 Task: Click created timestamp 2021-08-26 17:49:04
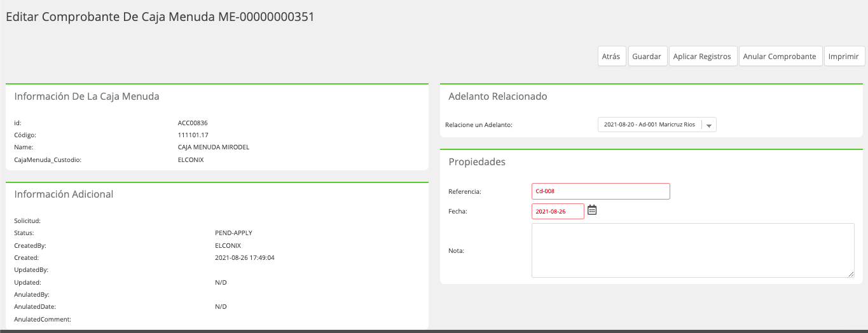click(x=245, y=257)
